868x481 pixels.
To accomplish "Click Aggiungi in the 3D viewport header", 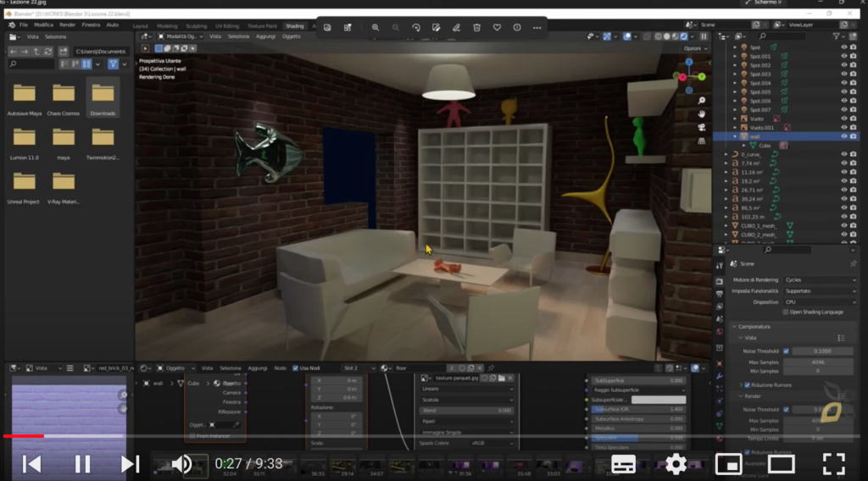I will (265, 36).
